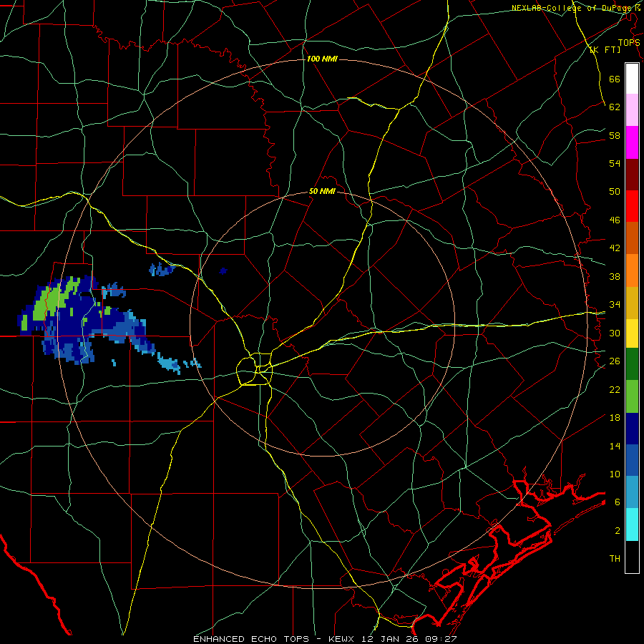644x644 pixels.
Task: Click the legend value 38
Action: (615, 276)
